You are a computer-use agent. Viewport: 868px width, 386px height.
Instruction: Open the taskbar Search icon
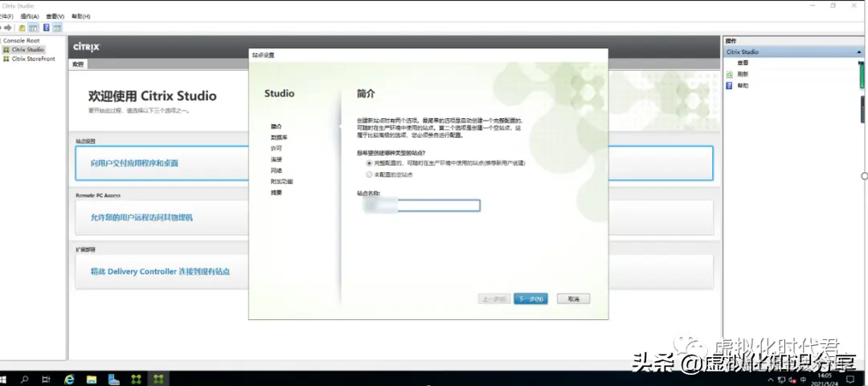coord(24,380)
